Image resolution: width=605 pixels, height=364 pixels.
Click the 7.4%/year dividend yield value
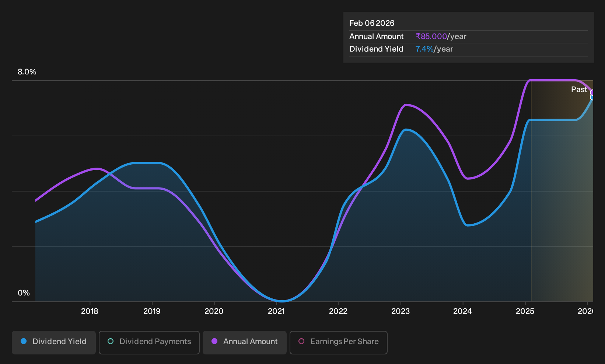pos(434,49)
